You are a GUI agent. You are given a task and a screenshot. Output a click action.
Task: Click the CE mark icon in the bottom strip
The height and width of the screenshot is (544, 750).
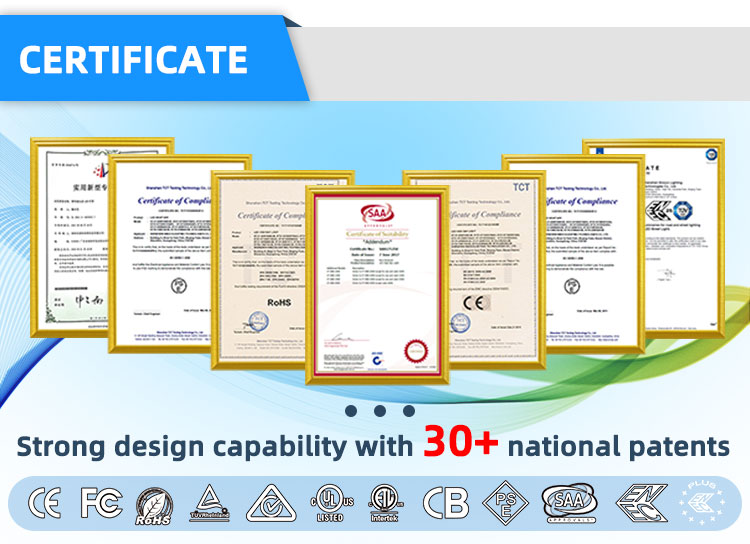coord(44,503)
